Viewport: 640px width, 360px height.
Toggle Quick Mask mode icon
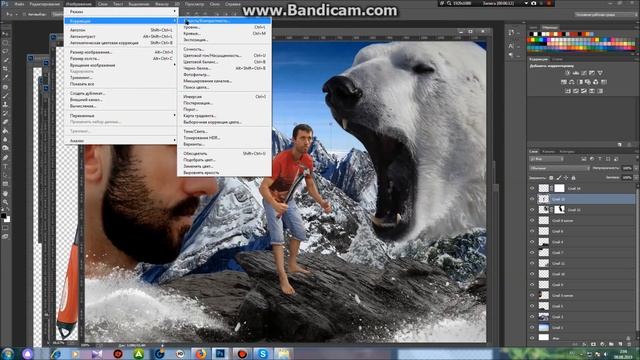[x=5, y=229]
